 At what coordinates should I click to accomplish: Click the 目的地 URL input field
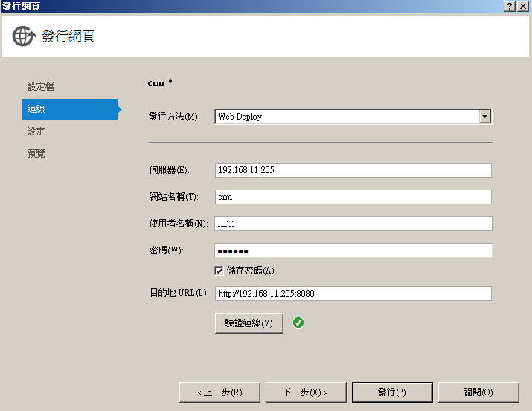[353, 294]
